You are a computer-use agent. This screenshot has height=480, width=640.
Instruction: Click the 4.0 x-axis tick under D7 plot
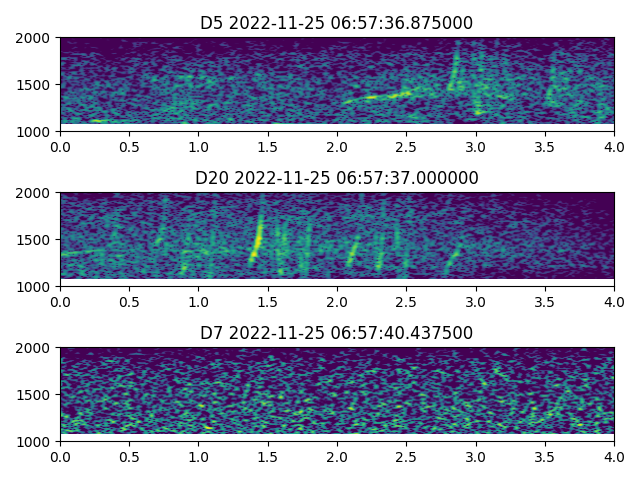[614, 456]
